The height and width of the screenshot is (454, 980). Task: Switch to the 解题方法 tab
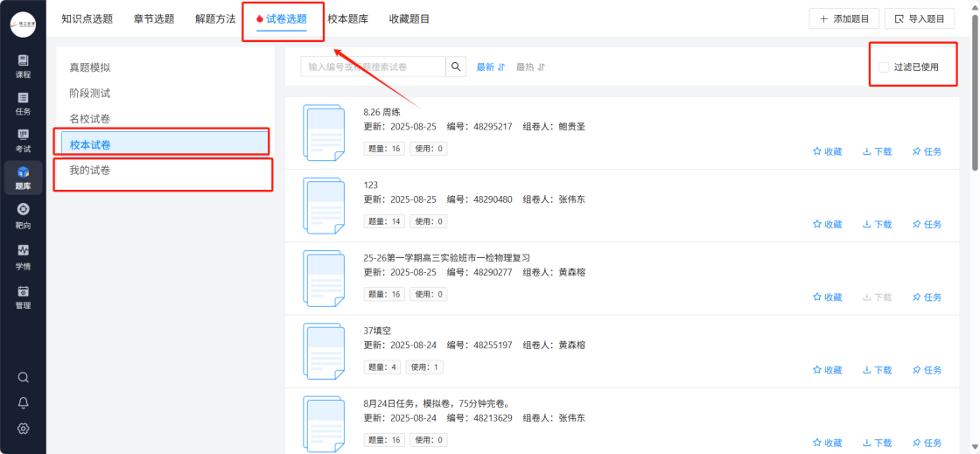pos(215,18)
